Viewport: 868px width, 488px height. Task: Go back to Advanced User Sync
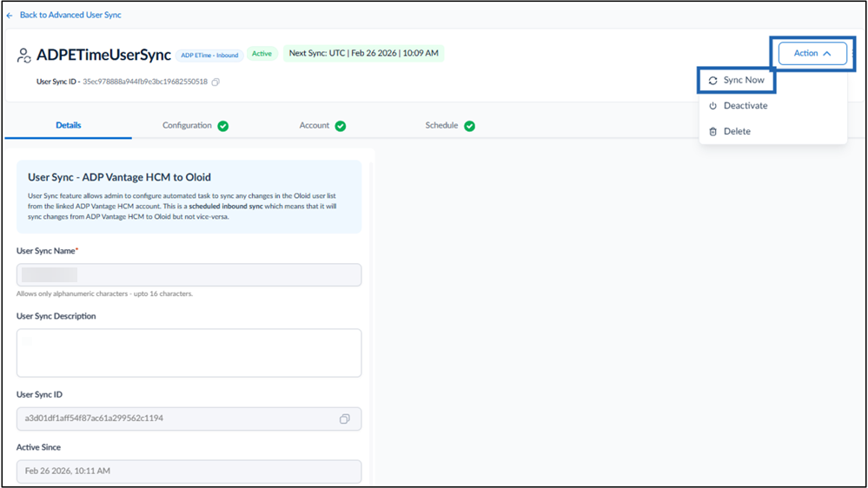pos(70,15)
